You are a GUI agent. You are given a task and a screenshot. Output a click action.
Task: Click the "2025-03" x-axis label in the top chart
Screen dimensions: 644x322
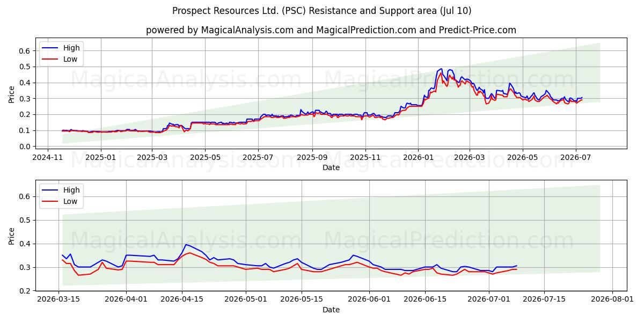coord(152,157)
